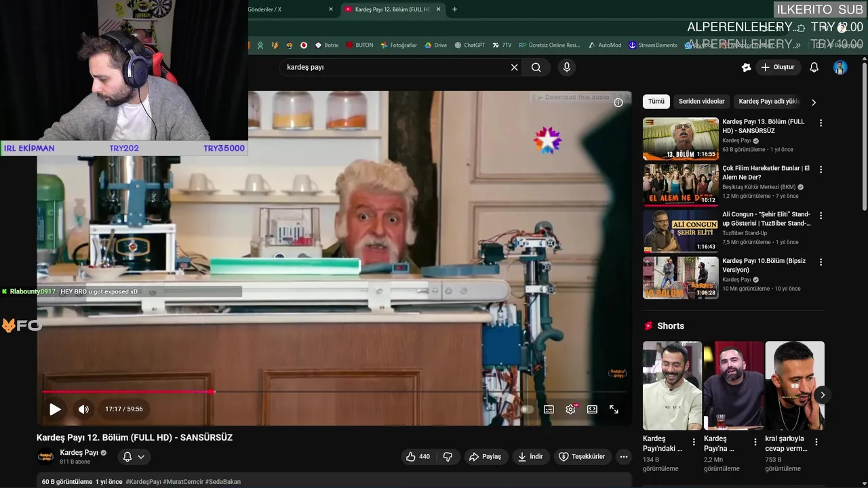Open StreamElements bookmark

(653, 45)
